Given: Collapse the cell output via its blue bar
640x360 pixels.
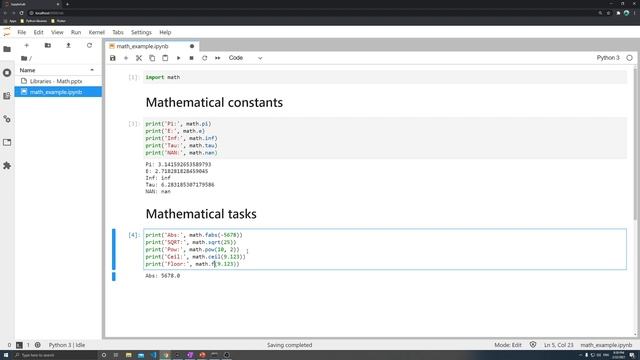Looking at the screenshot, I should [114, 276].
